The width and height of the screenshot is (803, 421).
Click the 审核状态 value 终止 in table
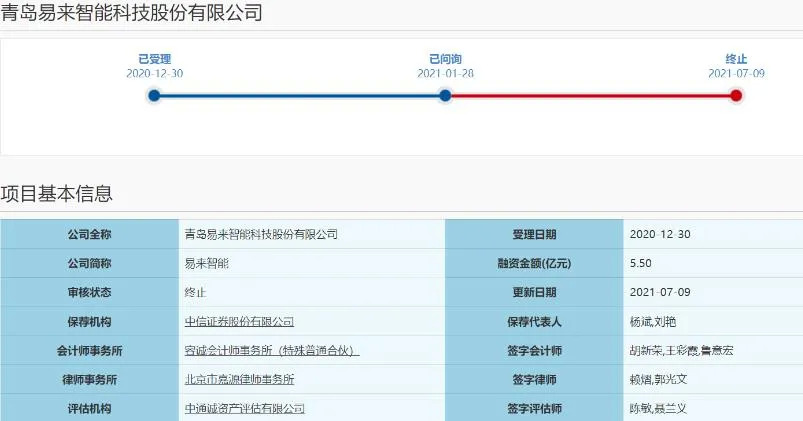point(195,292)
